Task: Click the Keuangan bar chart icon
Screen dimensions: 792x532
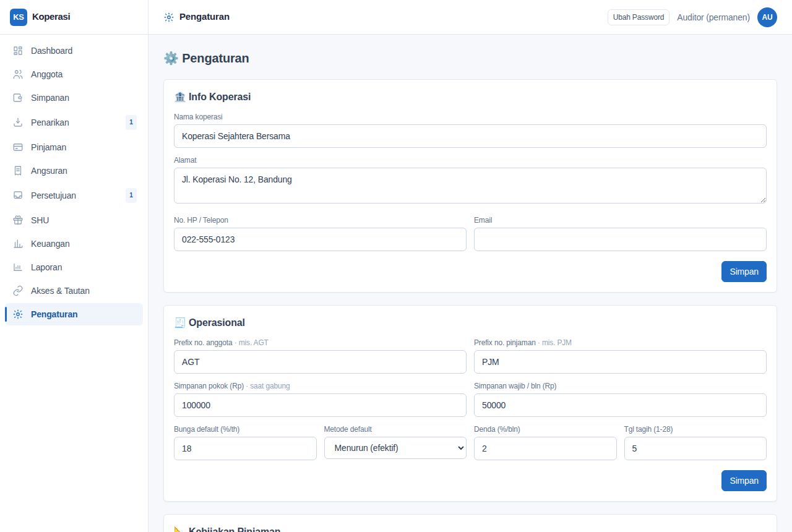Action: [x=18, y=244]
